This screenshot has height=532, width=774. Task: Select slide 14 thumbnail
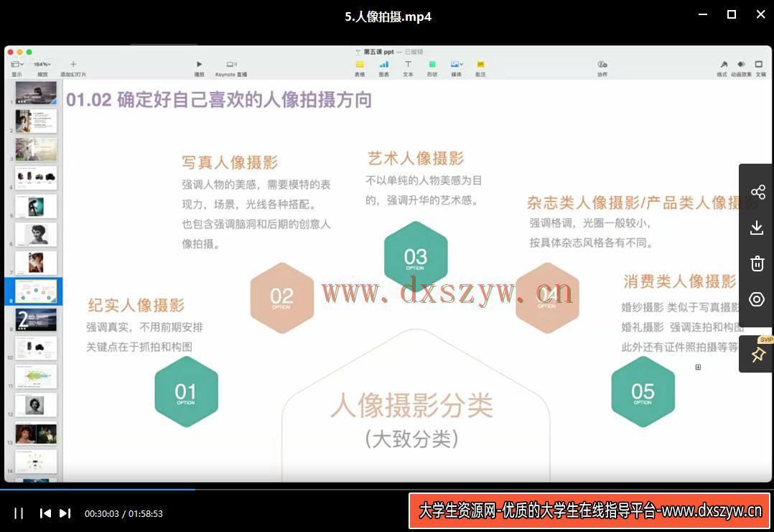point(36,462)
